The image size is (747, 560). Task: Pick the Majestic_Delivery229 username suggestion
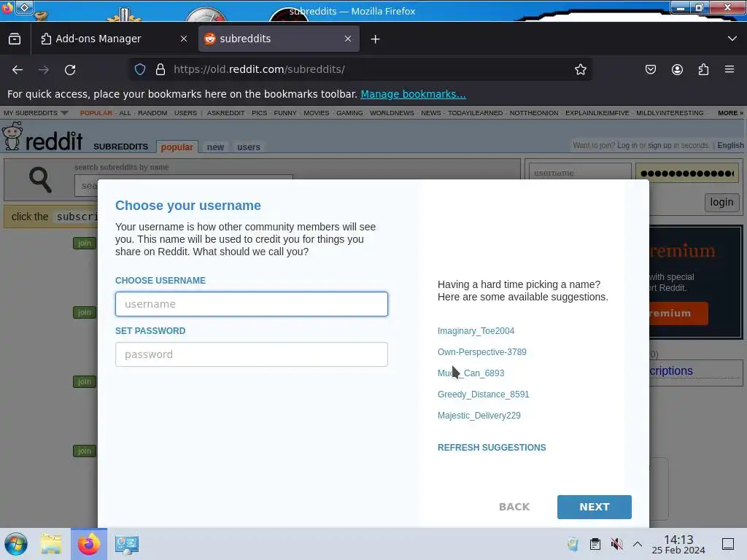point(479,415)
